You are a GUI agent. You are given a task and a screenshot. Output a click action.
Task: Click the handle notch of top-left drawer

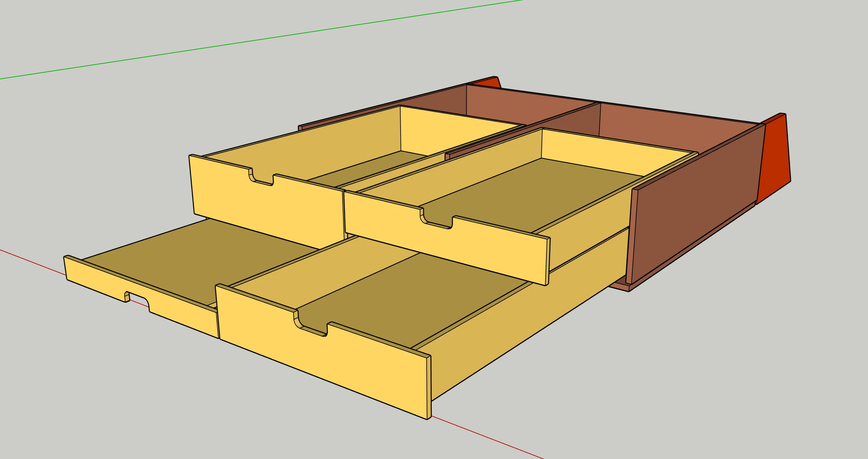262,177
